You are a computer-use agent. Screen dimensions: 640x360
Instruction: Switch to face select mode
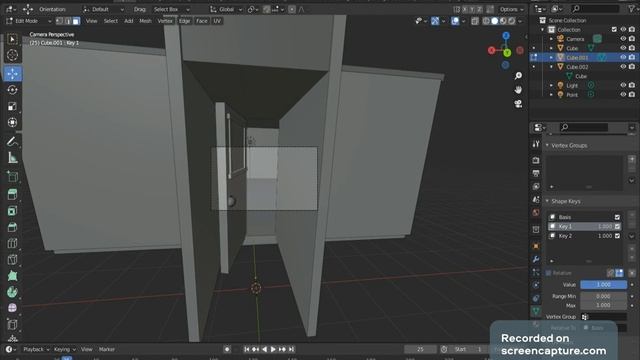click(x=76, y=21)
